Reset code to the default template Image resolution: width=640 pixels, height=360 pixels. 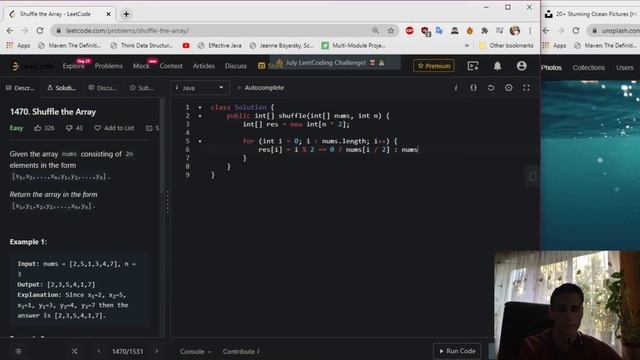coord(491,88)
